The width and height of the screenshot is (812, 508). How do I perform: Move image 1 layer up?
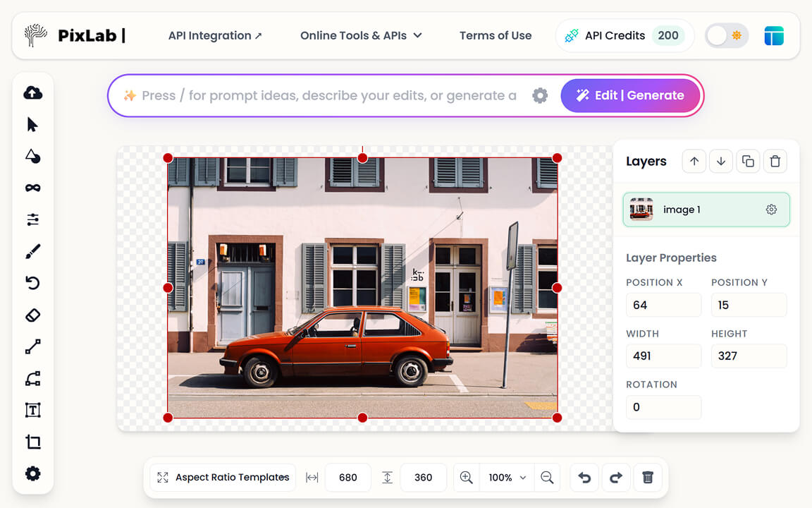click(x=694, y=161)
